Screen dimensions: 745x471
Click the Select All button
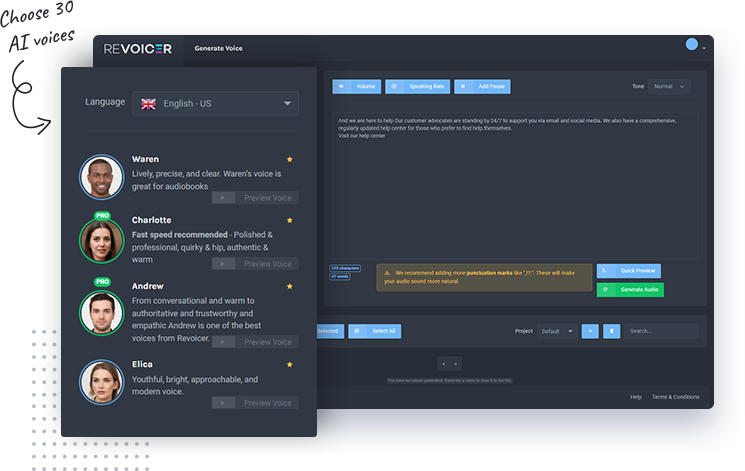point(375,331)
